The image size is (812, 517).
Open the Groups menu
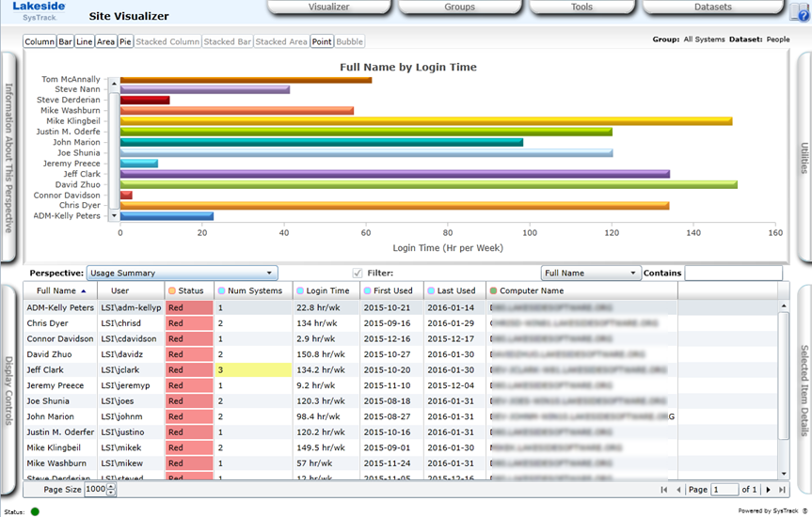click(459, 8)
